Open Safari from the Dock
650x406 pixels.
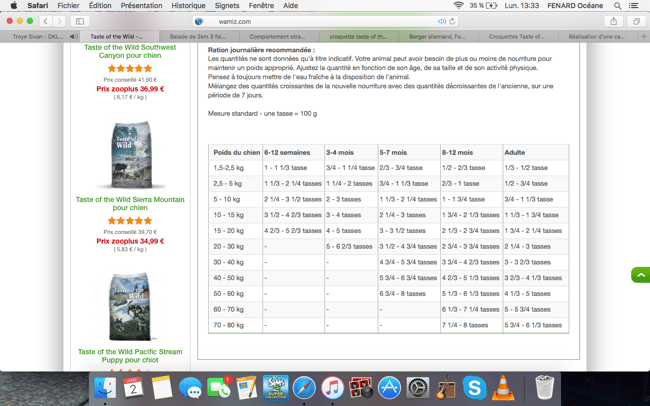click(304, 388)
